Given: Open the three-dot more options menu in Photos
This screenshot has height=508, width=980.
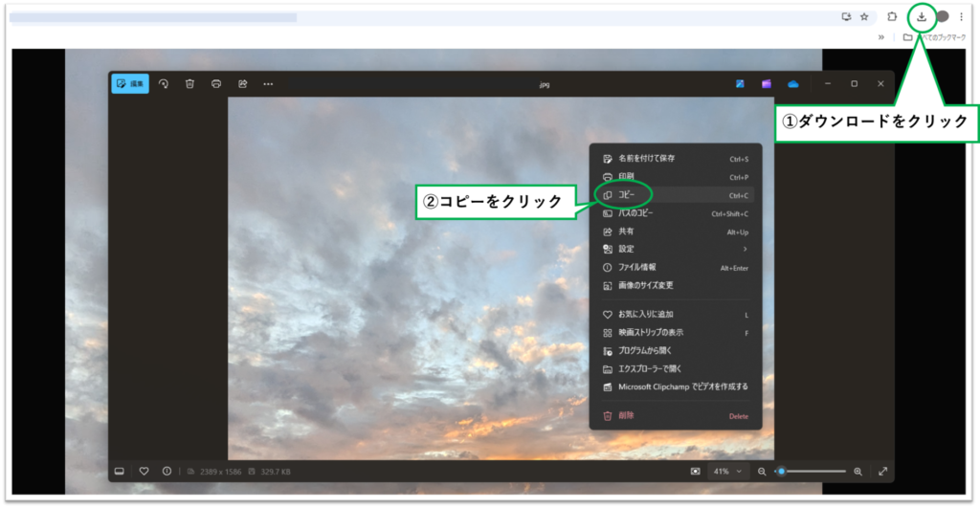Looking at the screenshot, I should 268,84.
